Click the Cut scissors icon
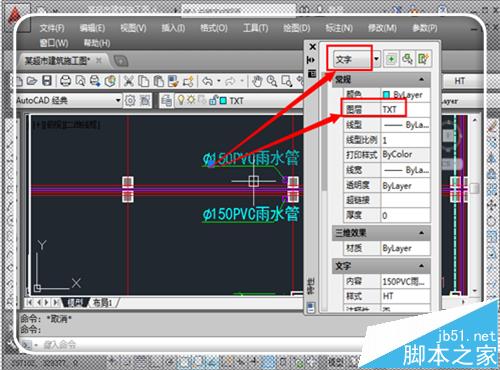 129,81
